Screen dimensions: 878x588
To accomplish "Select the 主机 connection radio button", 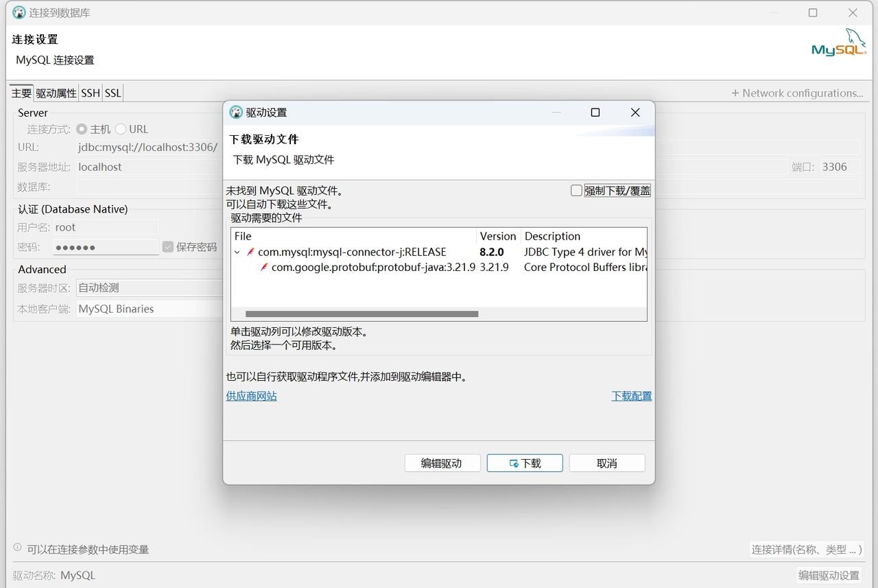I will (82, 129).
